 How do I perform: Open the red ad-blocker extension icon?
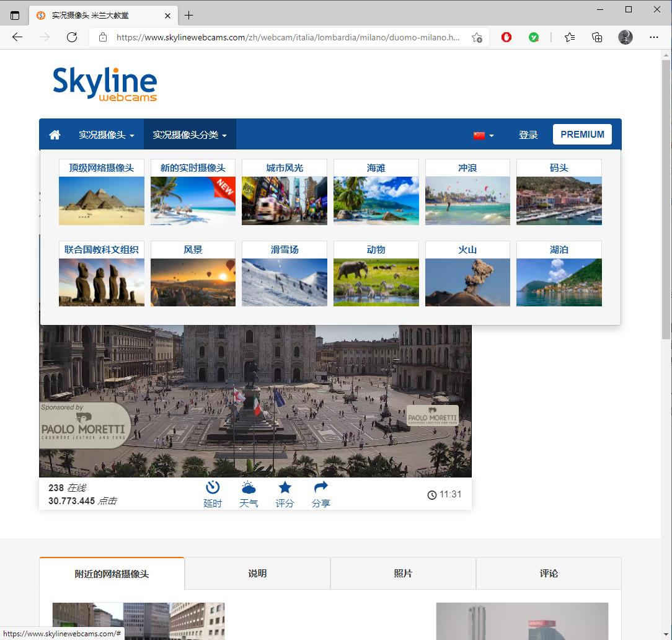[x=506, y=37]
